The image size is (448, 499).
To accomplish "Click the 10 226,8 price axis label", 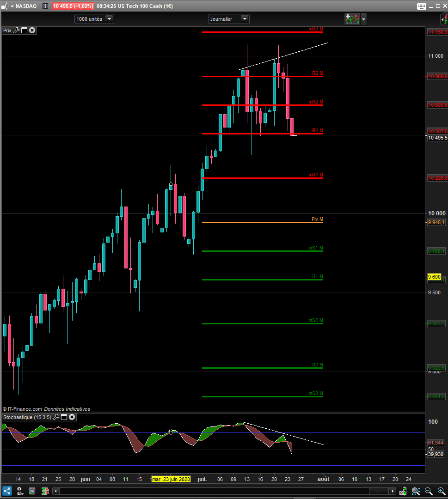I will click(x=437, y=178).
